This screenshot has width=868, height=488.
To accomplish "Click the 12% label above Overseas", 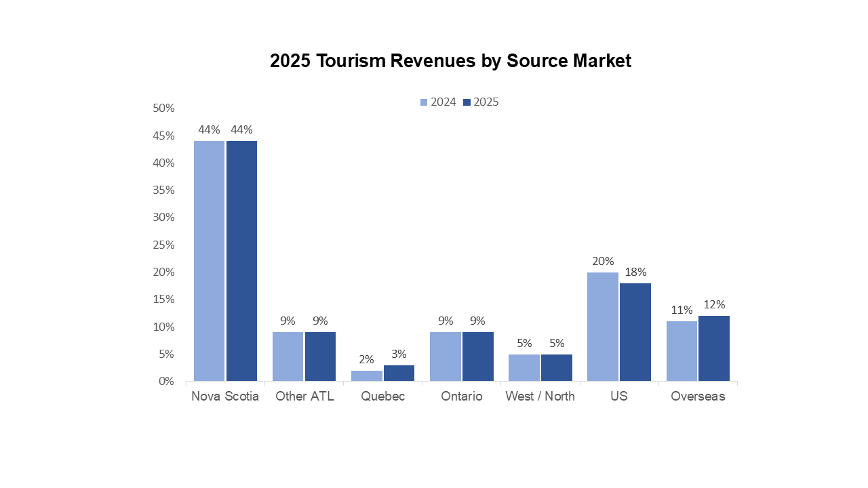I will pos(714,306).
